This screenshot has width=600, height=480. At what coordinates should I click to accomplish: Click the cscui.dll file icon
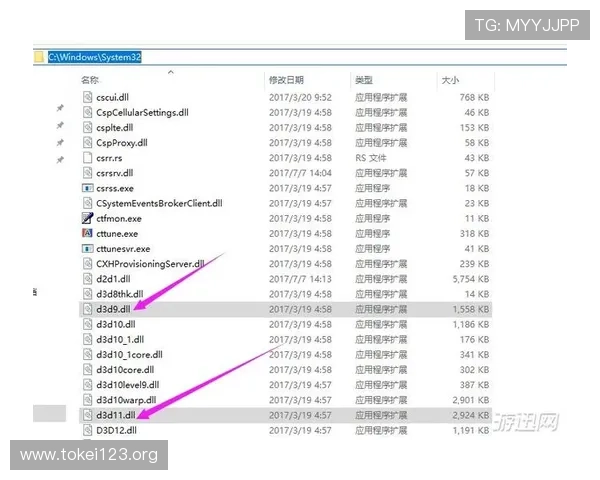(88, 97)
